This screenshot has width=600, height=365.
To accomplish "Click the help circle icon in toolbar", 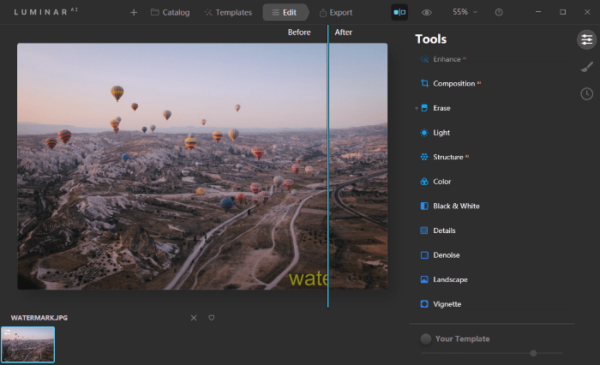I will (499, 13).
